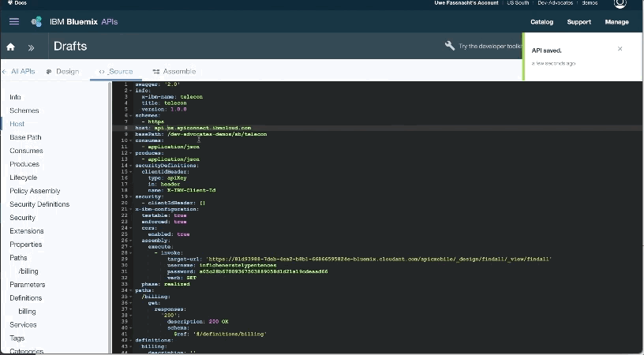Click the wrench developer toolkit icon
Screen dimensions: 644x355
pos(450,46)
